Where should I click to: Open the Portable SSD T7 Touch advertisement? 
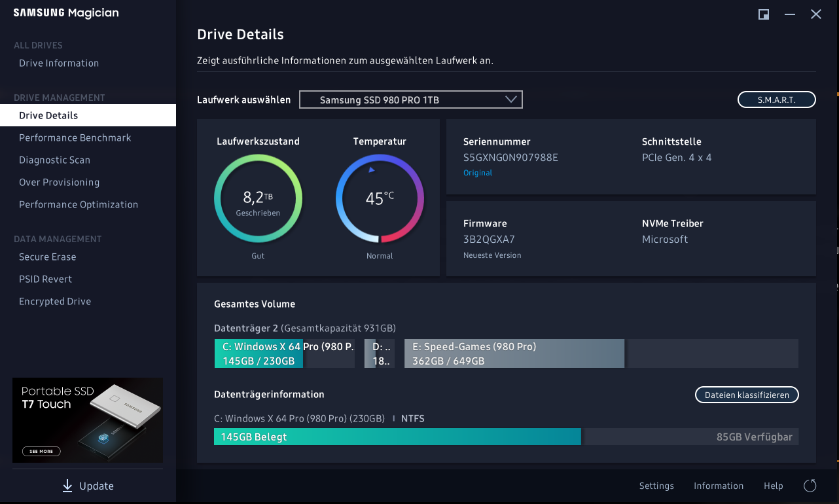88,420
